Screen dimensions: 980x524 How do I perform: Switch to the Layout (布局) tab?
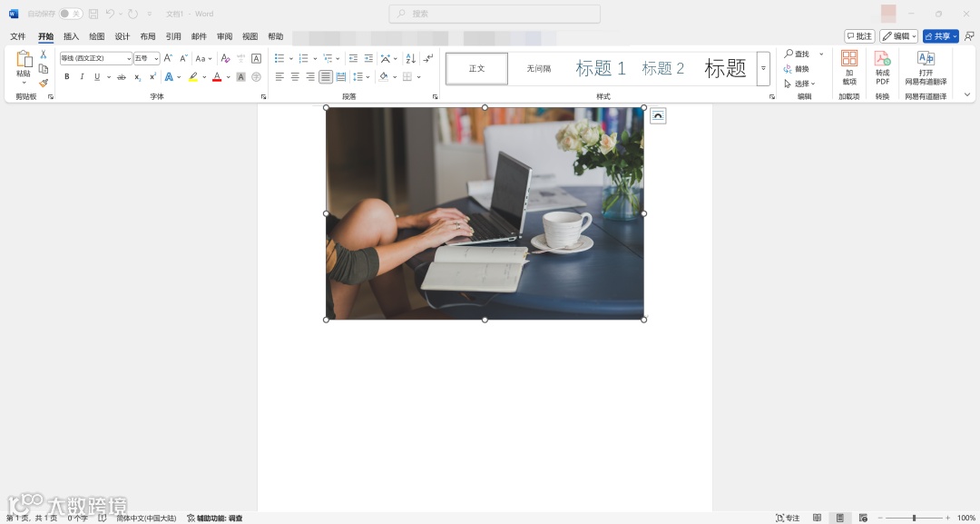point(148,36)
